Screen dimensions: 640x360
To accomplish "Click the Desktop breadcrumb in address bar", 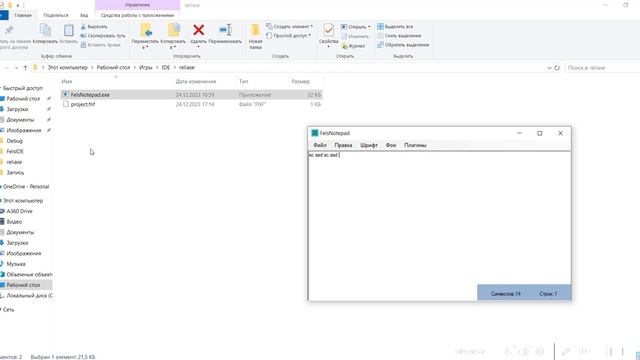I will [x=113, y=67].
